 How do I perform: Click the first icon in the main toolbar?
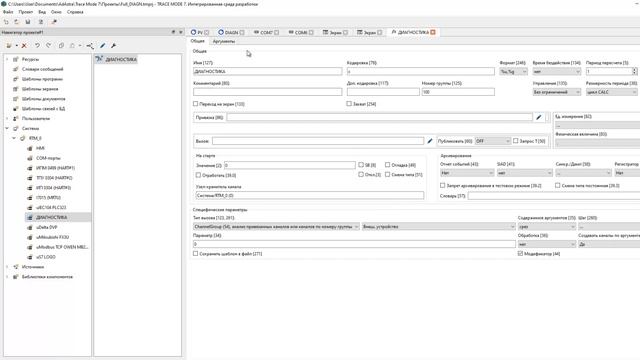(6, 22)
